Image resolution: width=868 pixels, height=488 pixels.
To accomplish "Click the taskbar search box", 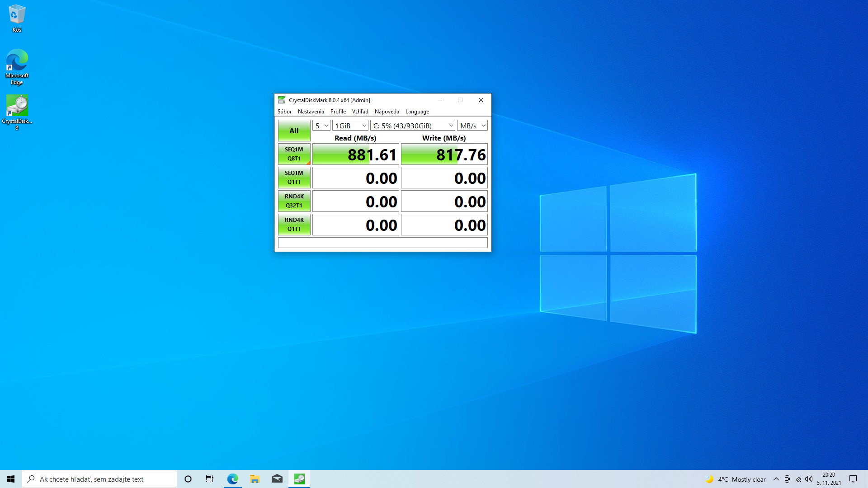I will (99, 479).
